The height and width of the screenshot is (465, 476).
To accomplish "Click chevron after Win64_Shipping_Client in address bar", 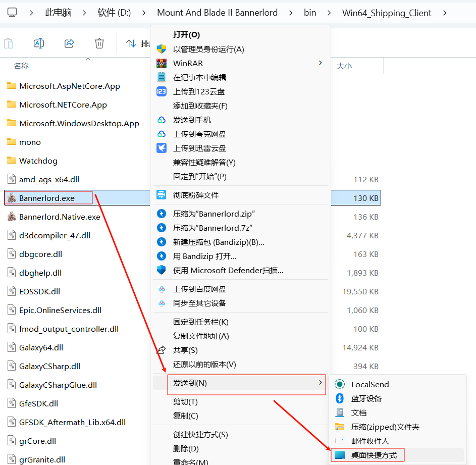I will click(x=445, y=13).
